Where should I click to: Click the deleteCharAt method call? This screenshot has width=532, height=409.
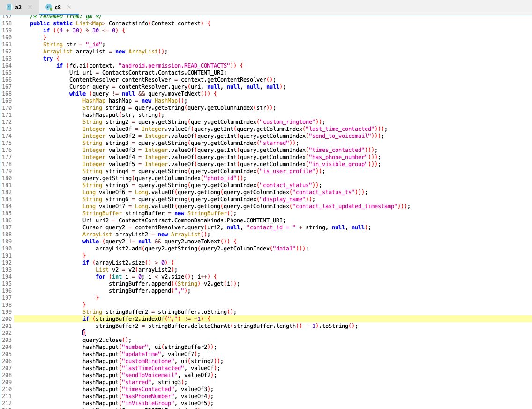pos(210,326)
